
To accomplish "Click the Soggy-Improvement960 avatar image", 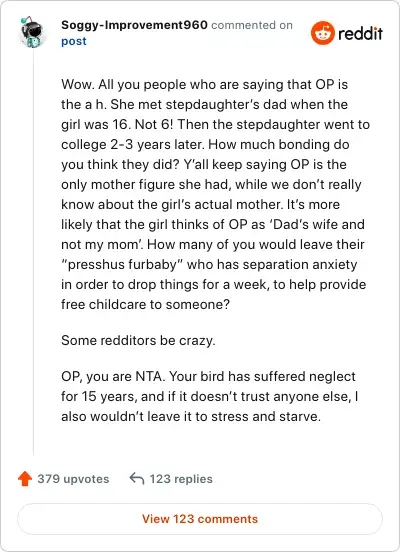I will (x=32, y=32).
